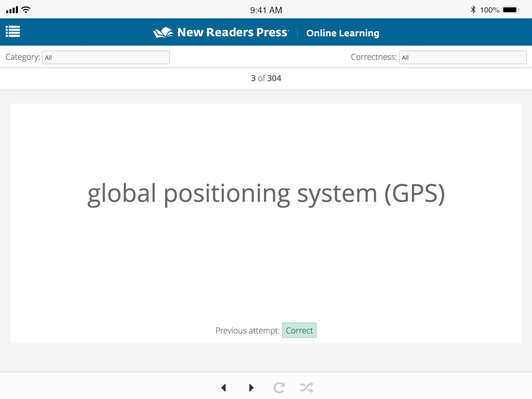Click the Correct previous attempt badge

[299, 330]
